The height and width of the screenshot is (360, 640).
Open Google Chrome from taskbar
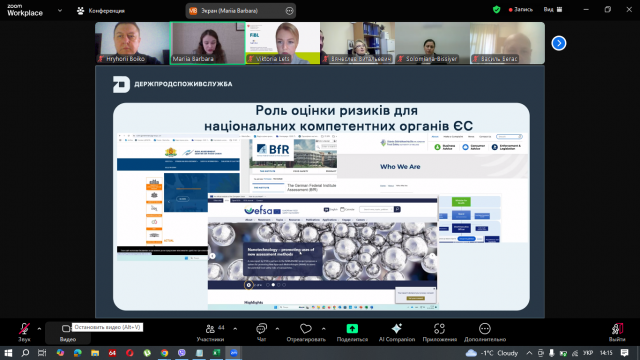click(x=164, y=353)
